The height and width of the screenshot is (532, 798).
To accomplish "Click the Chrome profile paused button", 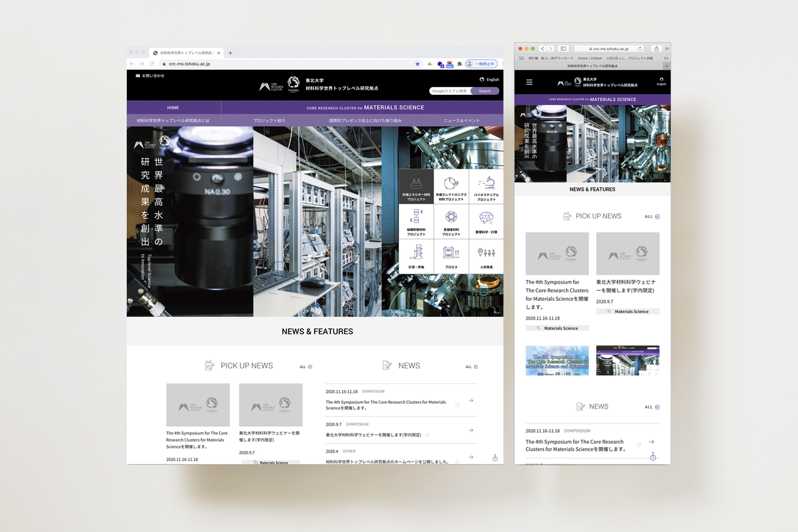I will (481, 64).
